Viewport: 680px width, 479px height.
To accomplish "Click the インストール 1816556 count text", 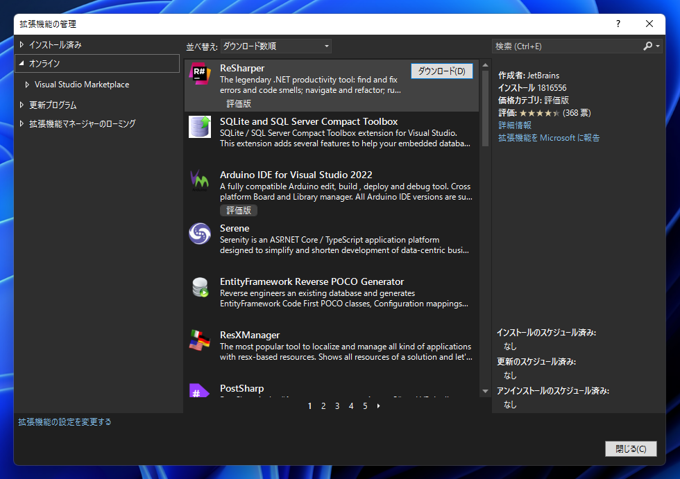I will point(532,88).
